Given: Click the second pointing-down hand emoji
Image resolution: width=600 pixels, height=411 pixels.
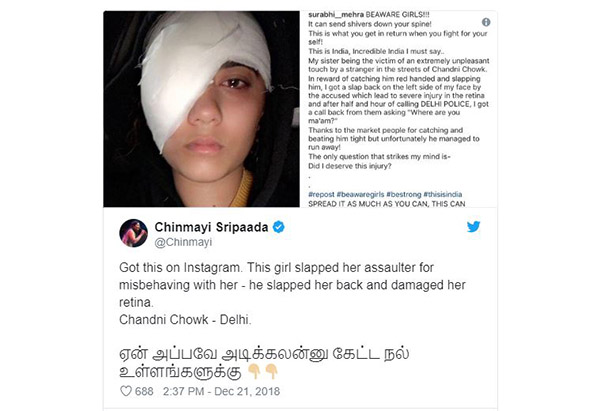Looking at the screenshot, I should coord(271,371).
